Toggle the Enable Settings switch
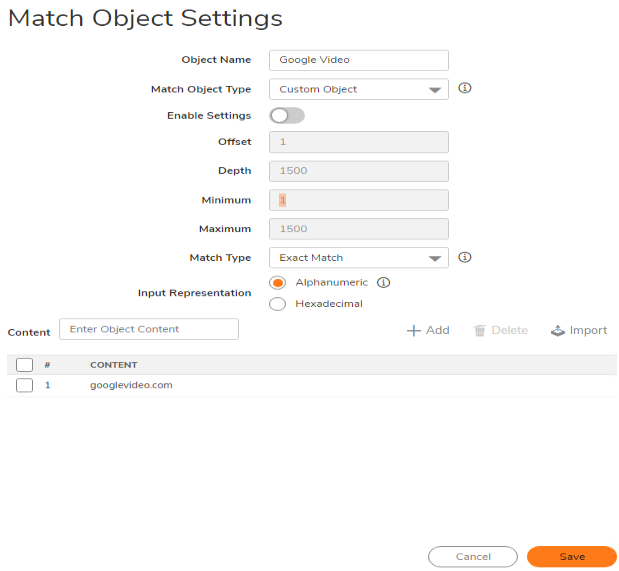 (x=287, y=115)
